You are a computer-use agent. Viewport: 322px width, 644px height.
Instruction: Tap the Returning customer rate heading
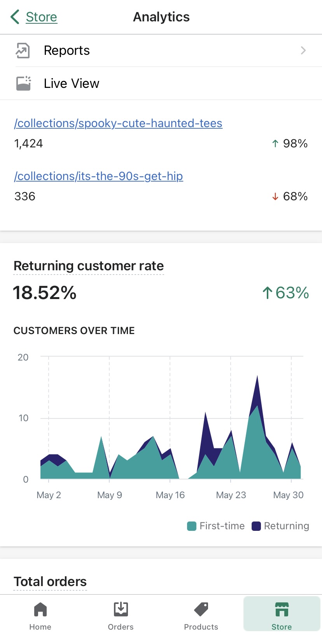(x=89, y=266)
